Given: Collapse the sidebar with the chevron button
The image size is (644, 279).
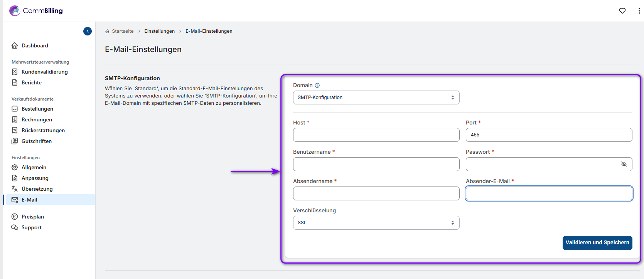Looking at the screenshot, I should [x=88, y=31].
